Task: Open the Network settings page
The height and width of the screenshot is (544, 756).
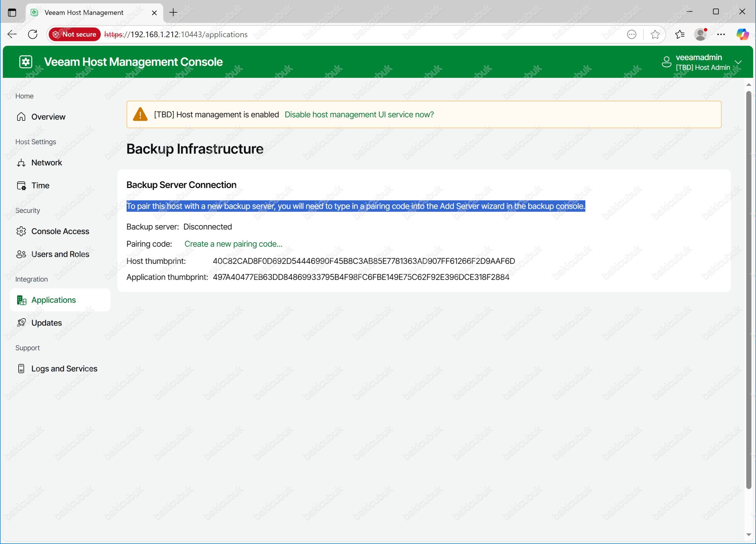Action: click(60, 163)
